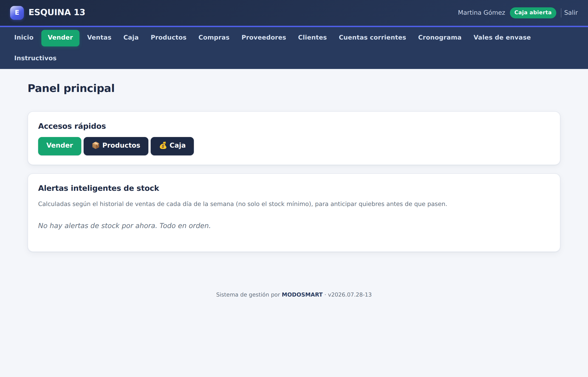Image resolution: width=588 pixels, height=377 pixels.
Task: Open the Cronograma section
Action: click(x=440, y=37)
